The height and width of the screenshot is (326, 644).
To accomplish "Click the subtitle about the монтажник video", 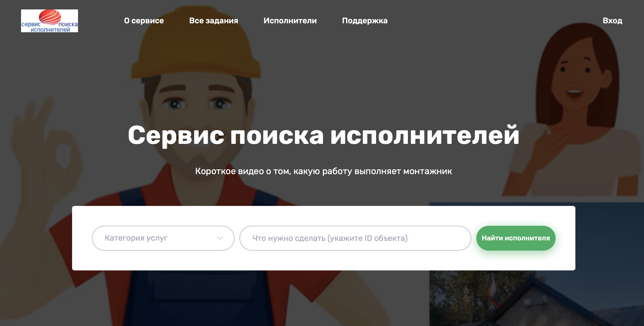I will (x=323, y=171).
